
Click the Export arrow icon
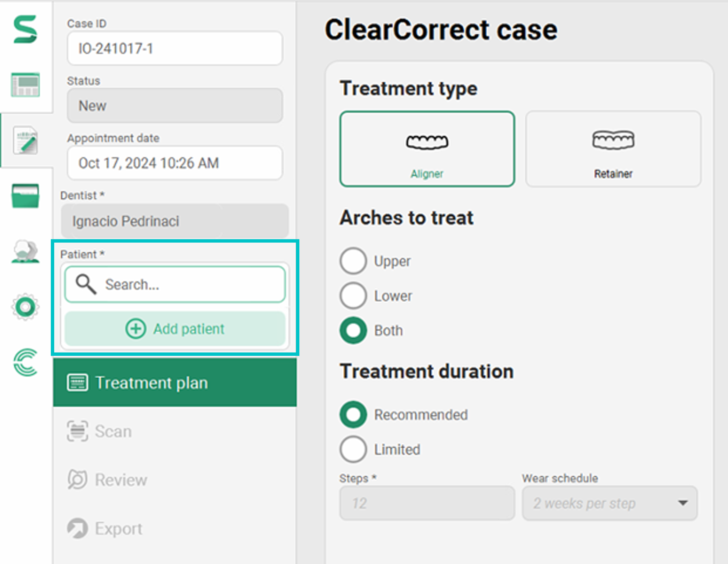point(77,529)
